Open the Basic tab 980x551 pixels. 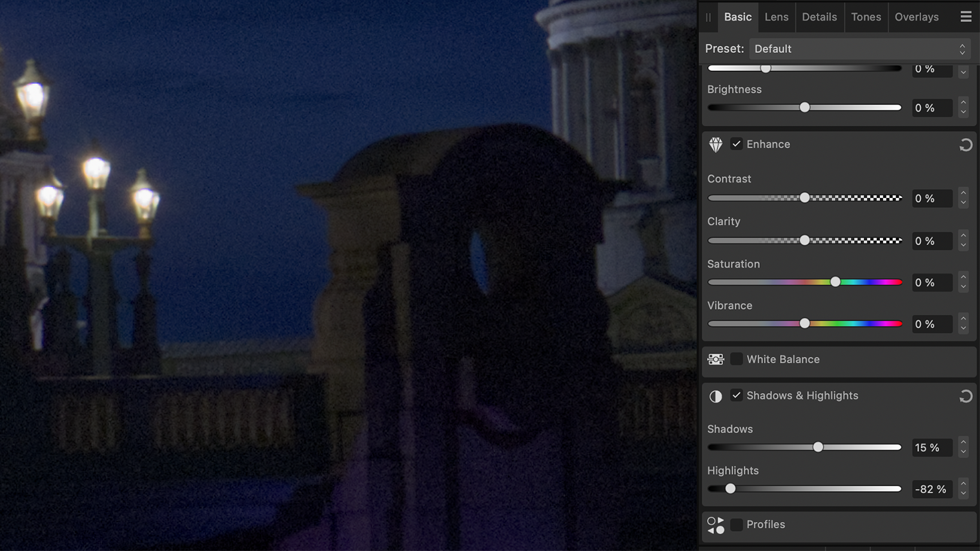pyautogui.click(x=737, y=17)
